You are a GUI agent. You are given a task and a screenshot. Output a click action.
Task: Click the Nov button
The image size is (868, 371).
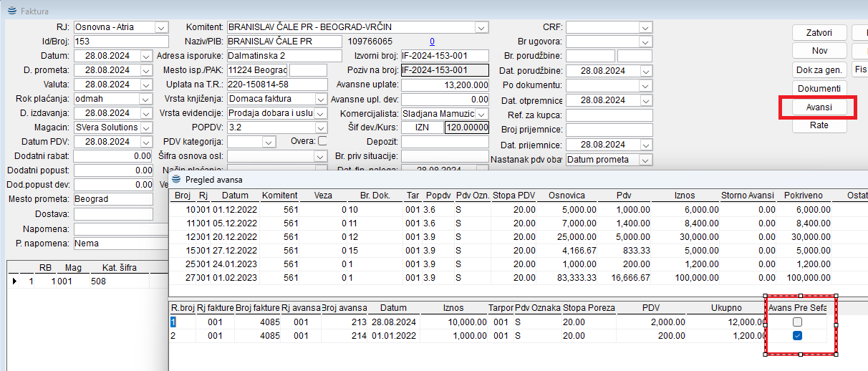[819, 51]
